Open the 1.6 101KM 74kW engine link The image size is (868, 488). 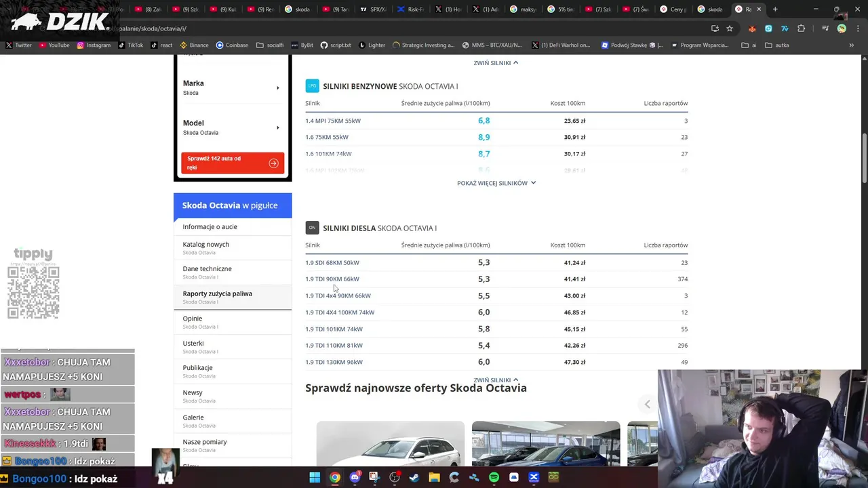pos(328,154)
